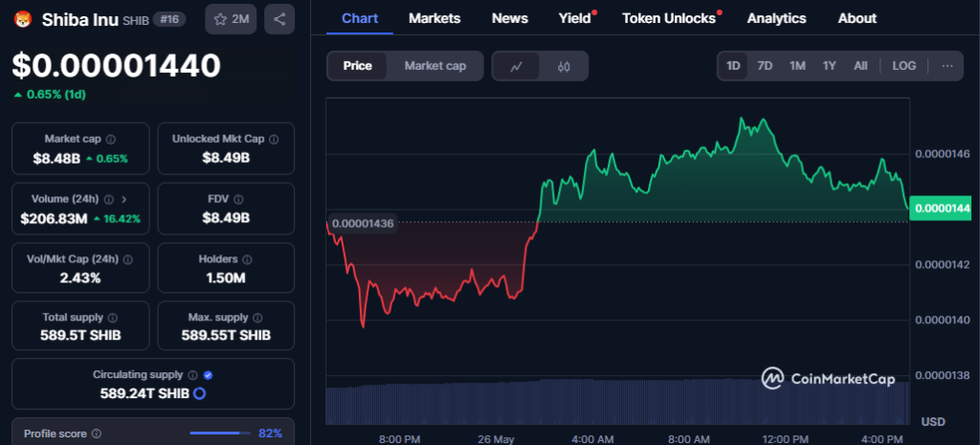Click the 0.00001436 opening price label
Image resolution: width=980 pixels, height=445 pixels.
pyautogui.click(x=363, y=224)
